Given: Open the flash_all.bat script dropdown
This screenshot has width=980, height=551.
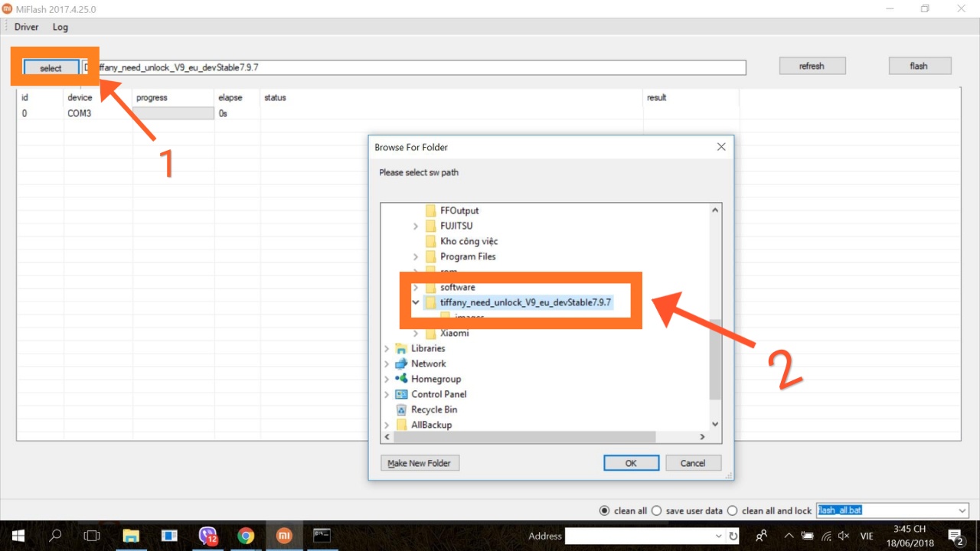Looking at the screenshot, I should [962, 510].
